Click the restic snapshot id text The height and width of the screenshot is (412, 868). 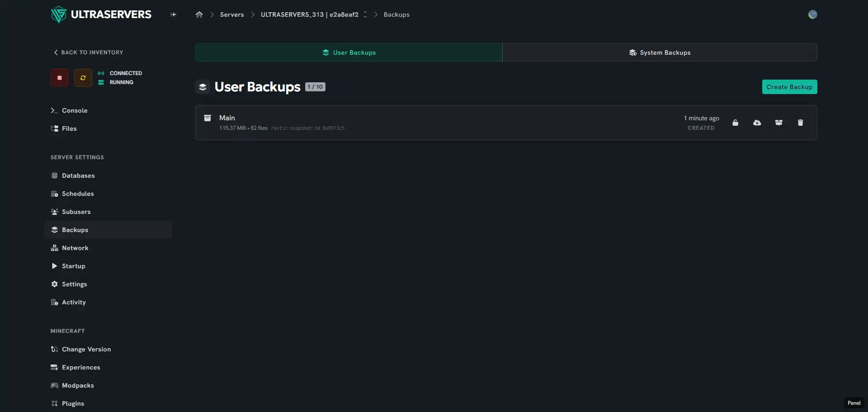pos(308,128)
